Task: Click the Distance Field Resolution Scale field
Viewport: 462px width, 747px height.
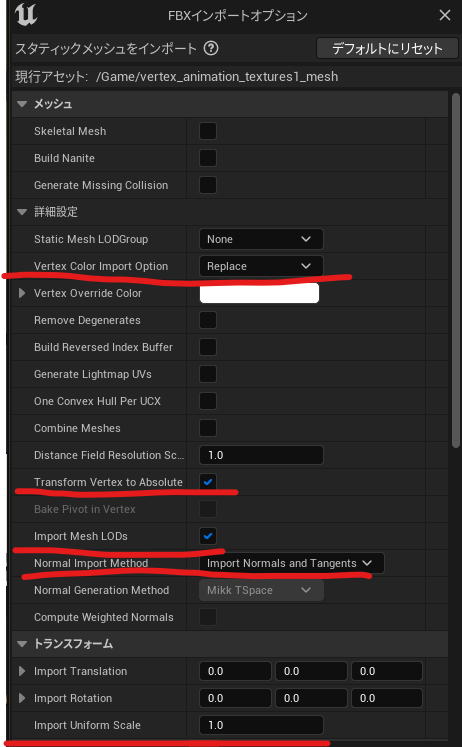Action: (261, 455)
